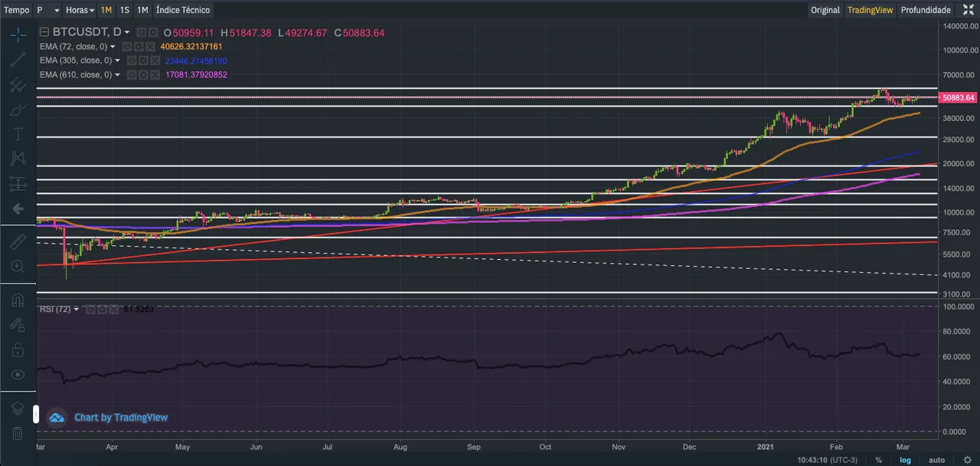The height and width of the screenshot is (466, 980).
Task: Select the 1S interval
Action: point(124,10)
